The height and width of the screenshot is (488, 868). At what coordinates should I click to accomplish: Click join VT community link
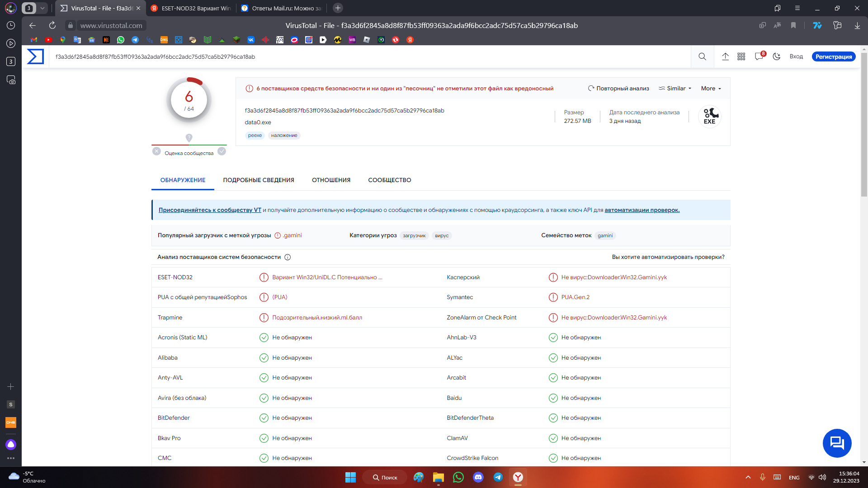click(x=210, y=210)
